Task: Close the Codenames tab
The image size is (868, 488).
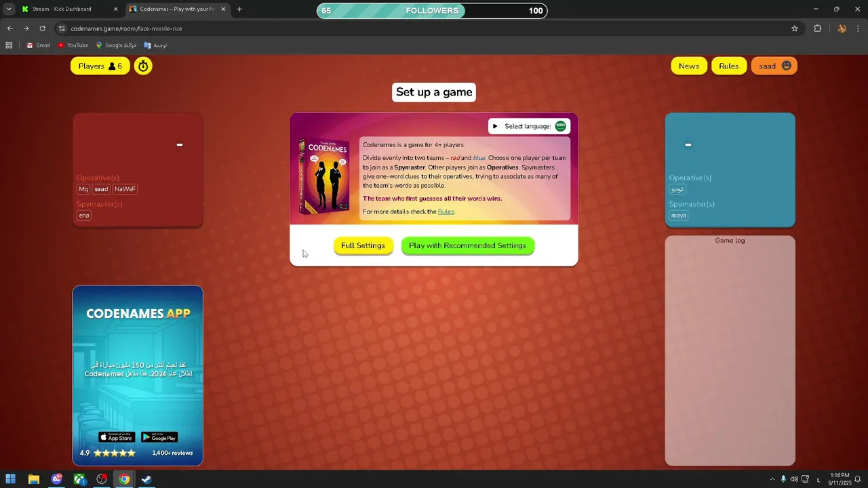Action: [223, 9]
